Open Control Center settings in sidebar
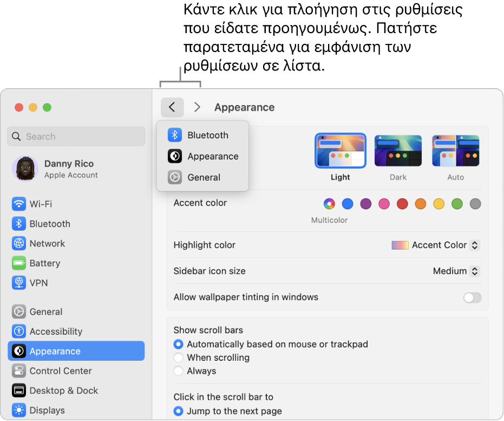504x421 pixels. (x=76, y=371)
